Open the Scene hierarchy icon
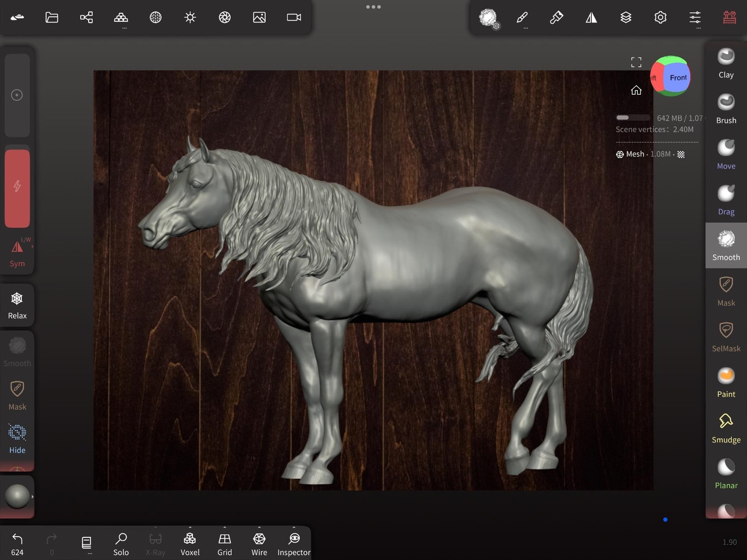The width and height of the screenshot is (747, 560). tap(86, 18)
